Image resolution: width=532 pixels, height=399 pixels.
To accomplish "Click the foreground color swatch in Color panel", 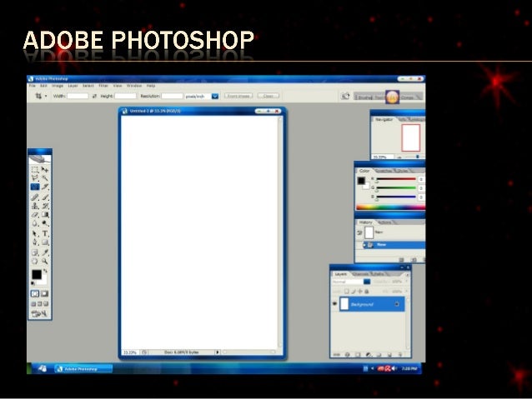I will 361,181.
